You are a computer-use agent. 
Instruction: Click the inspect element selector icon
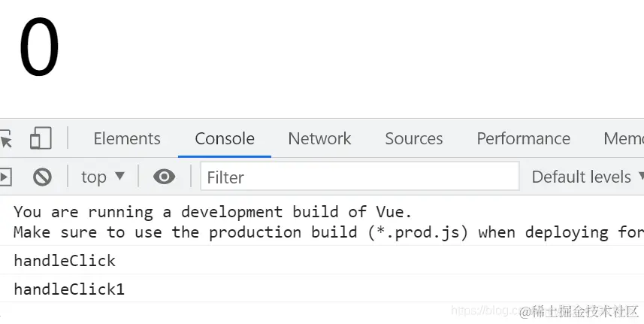(x=6, y=138)
